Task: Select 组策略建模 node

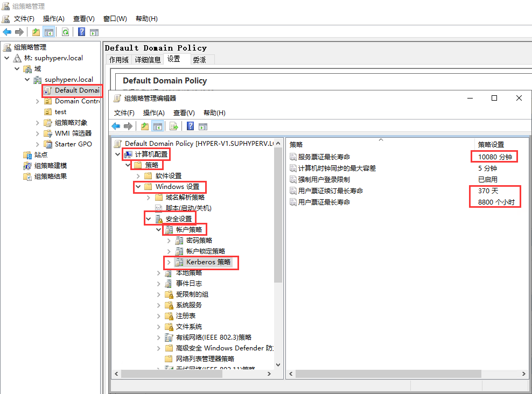Action: pos(50,166)
